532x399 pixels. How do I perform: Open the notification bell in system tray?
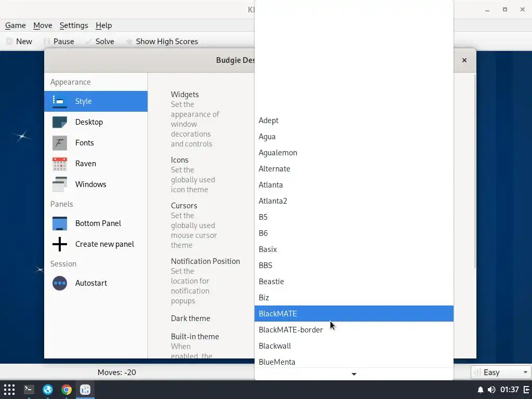(x=481, y=390)
